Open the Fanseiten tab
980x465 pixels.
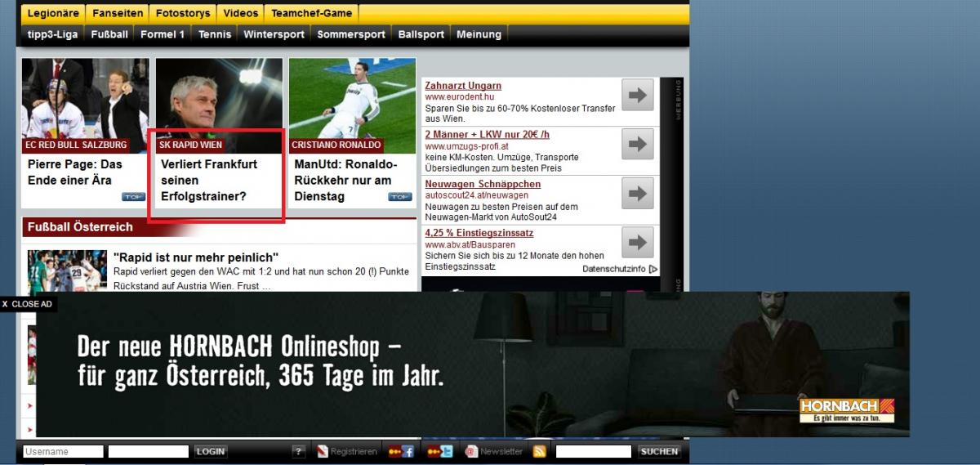click(118, 13)
